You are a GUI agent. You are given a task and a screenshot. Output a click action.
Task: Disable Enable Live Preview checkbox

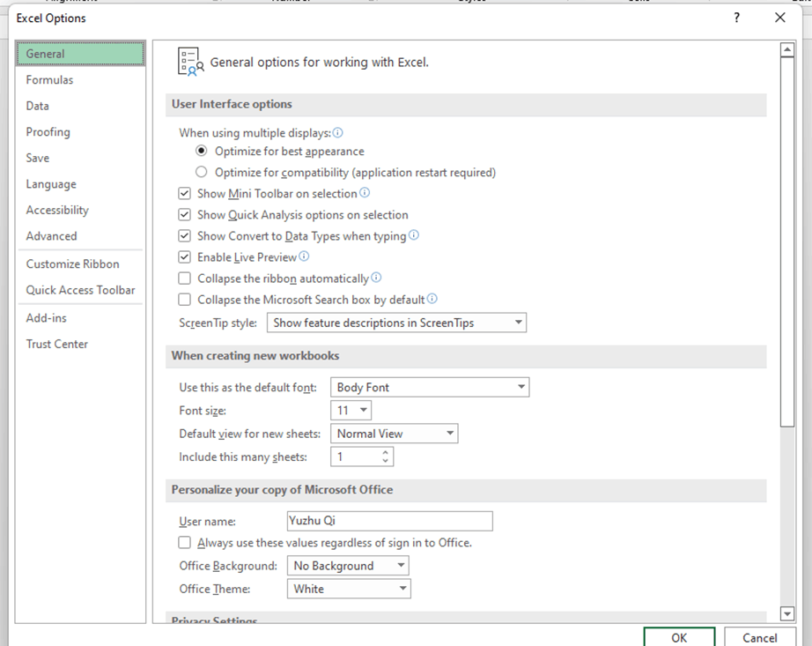pyautogui.click(x=184, y=257)
